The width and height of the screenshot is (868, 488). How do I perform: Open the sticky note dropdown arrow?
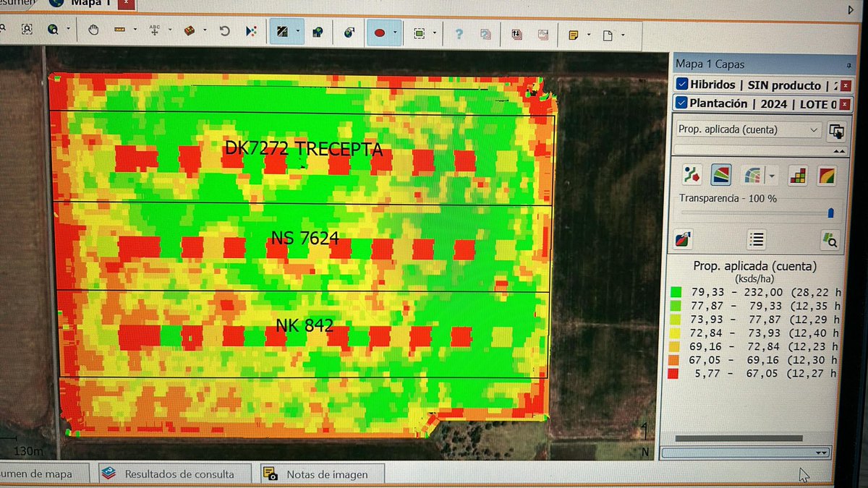pyautogui.click(x=589, y=35)
